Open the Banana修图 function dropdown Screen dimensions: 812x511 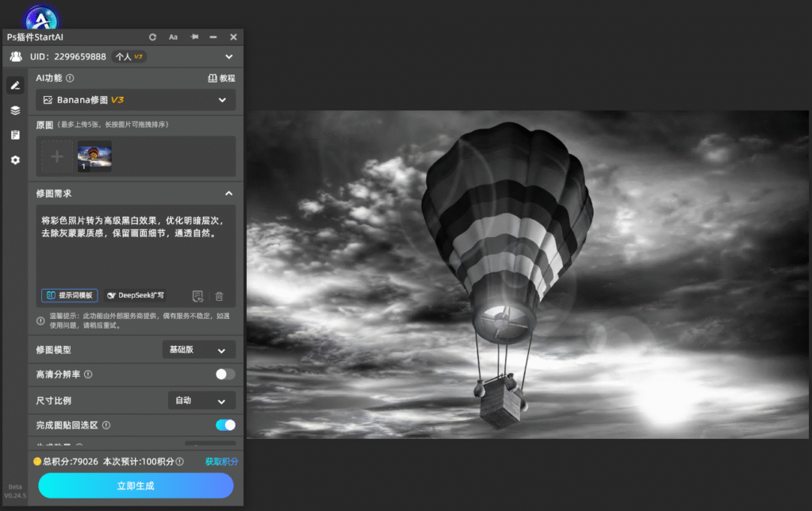(x=136, y=100)
